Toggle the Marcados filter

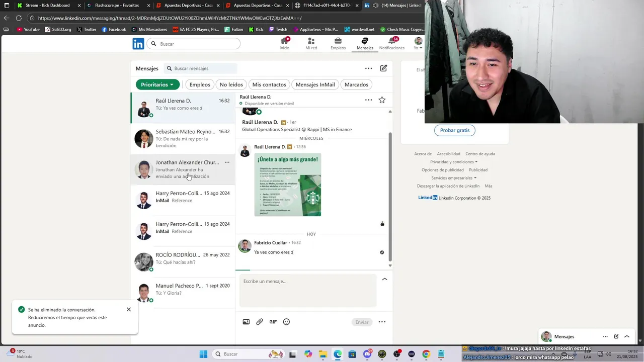point(356,84)
